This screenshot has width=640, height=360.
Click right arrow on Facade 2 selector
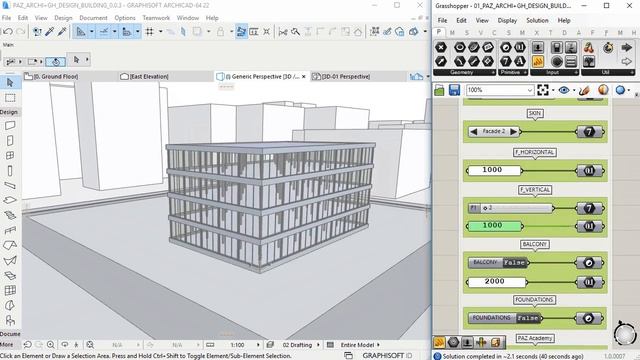click(x=513, y=131)
